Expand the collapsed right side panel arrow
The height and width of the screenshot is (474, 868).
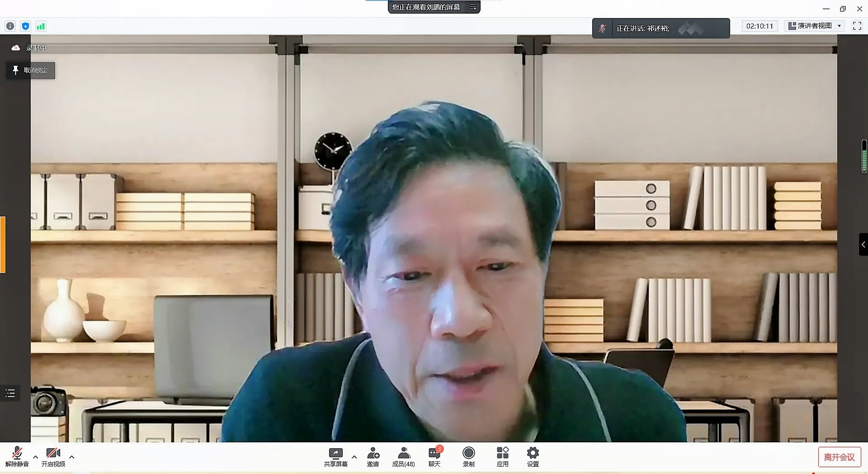(863, 245)
